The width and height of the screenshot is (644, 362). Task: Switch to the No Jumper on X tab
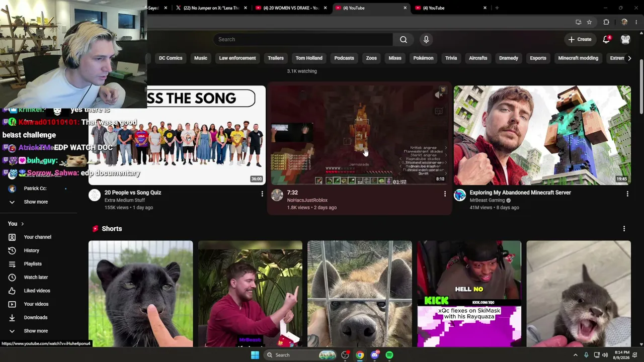click(x=211, y=8)
